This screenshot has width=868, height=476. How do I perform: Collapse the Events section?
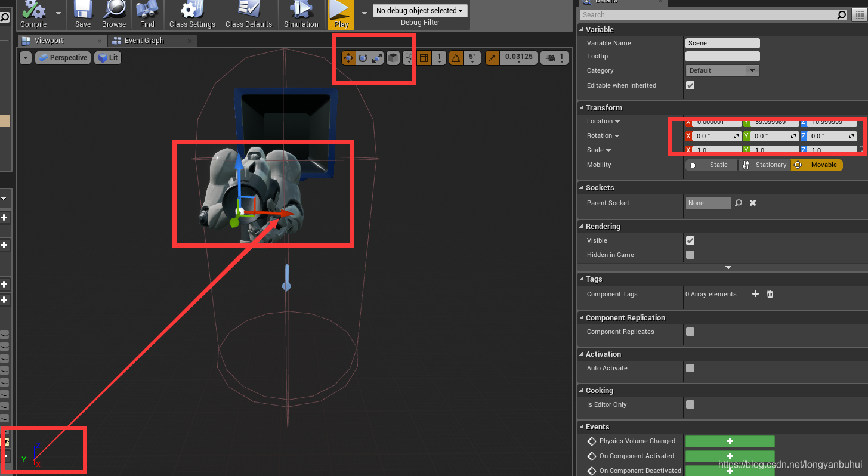(x=582, y=426)
